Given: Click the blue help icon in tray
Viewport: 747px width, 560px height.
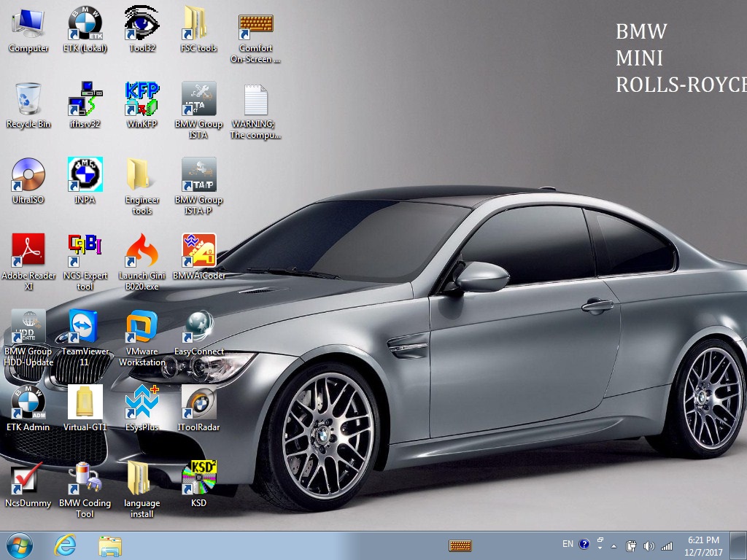Looking at the screenshot, I should (x=584, y=544).
